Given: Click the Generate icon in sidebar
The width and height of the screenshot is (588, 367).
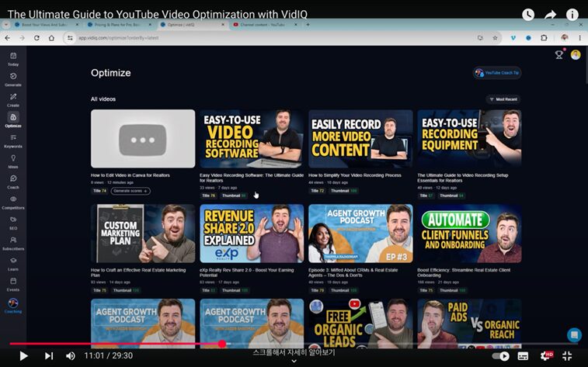Looking at the screenshot, I should coord(13,79).
